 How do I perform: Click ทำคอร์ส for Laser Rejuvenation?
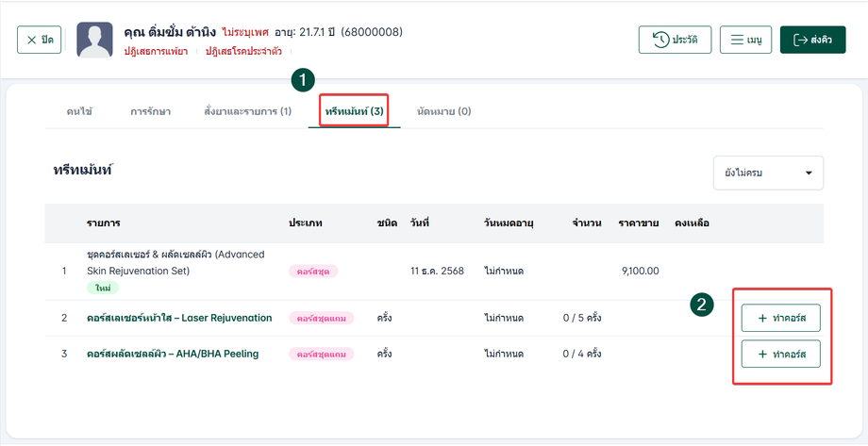[780, 318]
